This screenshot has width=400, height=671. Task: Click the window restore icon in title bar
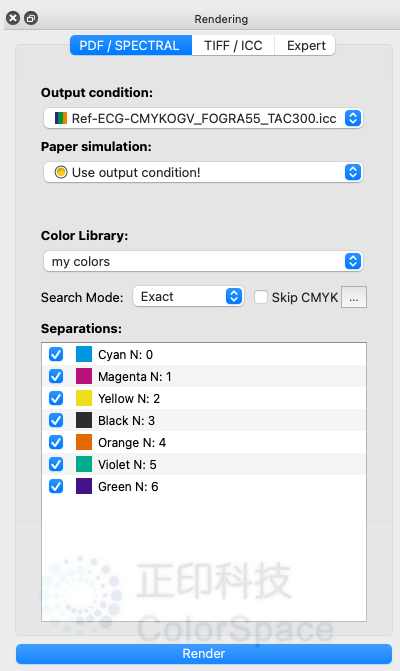[31, 18]
